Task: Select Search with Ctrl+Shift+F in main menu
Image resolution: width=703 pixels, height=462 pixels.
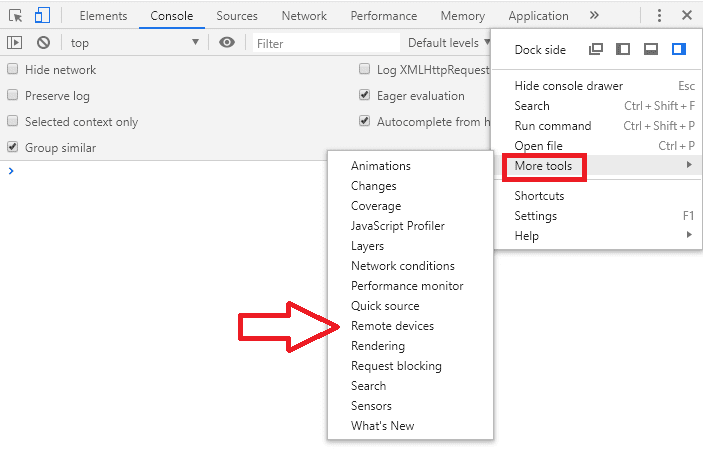Action: [598, 106]
